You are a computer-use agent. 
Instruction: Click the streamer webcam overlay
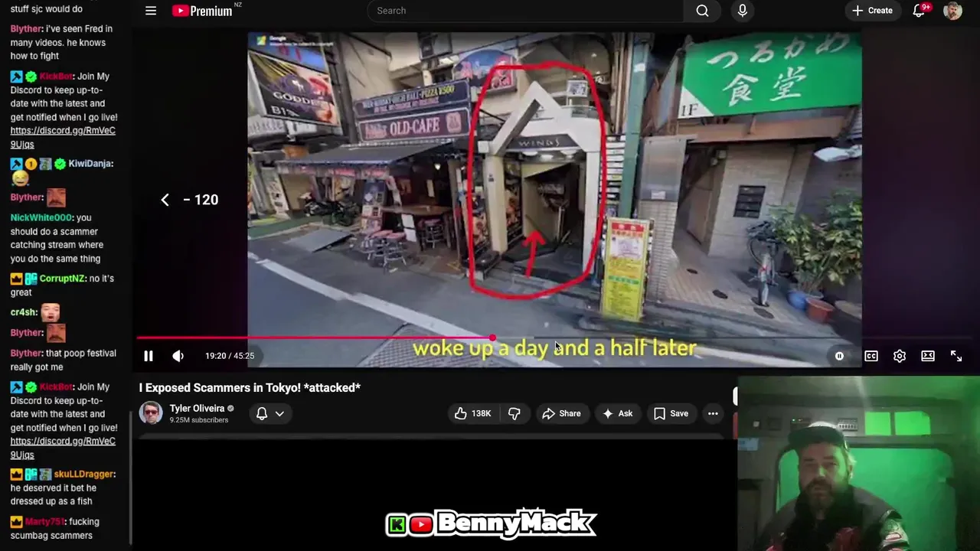point(858,464)
